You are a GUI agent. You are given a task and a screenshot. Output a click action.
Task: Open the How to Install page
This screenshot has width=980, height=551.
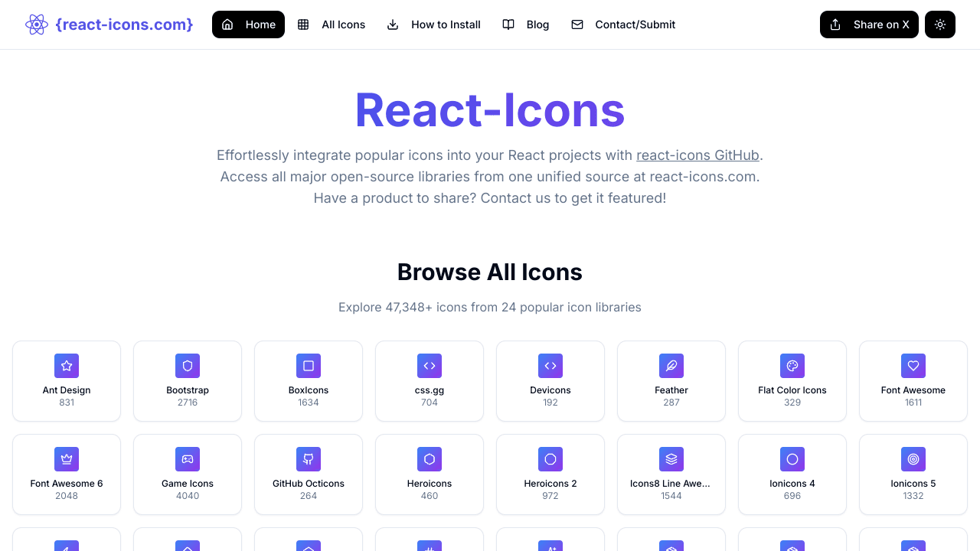pyautogui.click(x=434, y=24)
